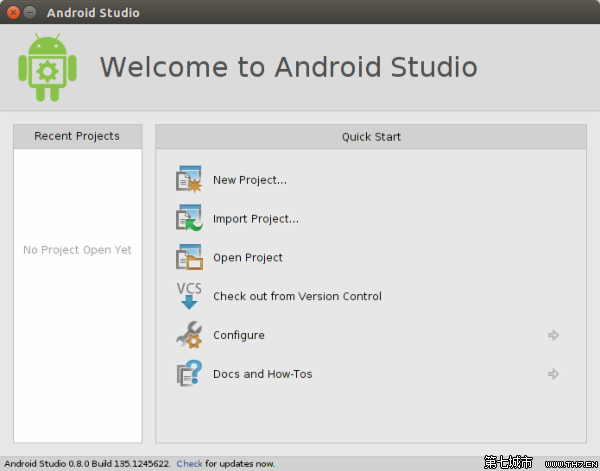
Task: Click the No Project Open Yet text
Action: (x=77, y=250)
